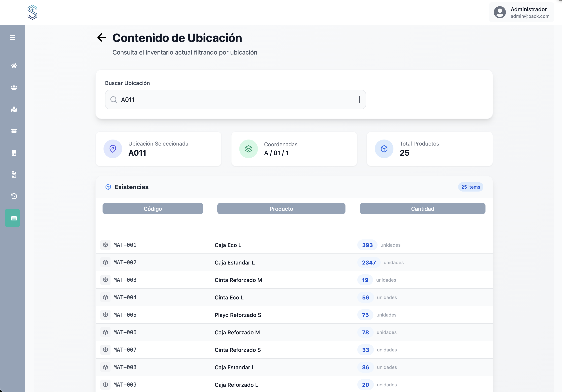
Task: Click the company logo
Action: point(32,12)
